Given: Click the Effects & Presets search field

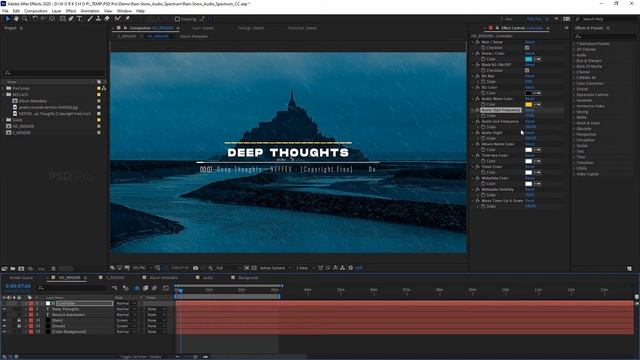Looking at the screenshot, I should click(x=604, y=37).
